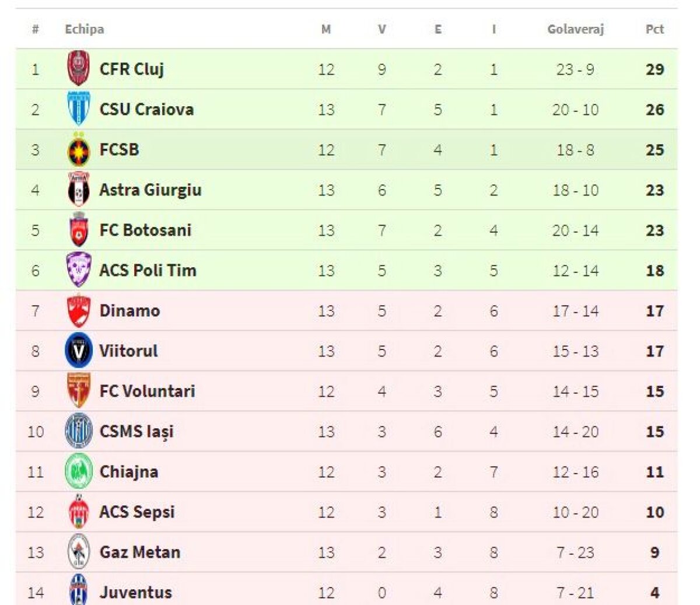Click the ACS Poli Tim purple crest
The height and width of the screenshot is (605, 700).
click(78, 270)
